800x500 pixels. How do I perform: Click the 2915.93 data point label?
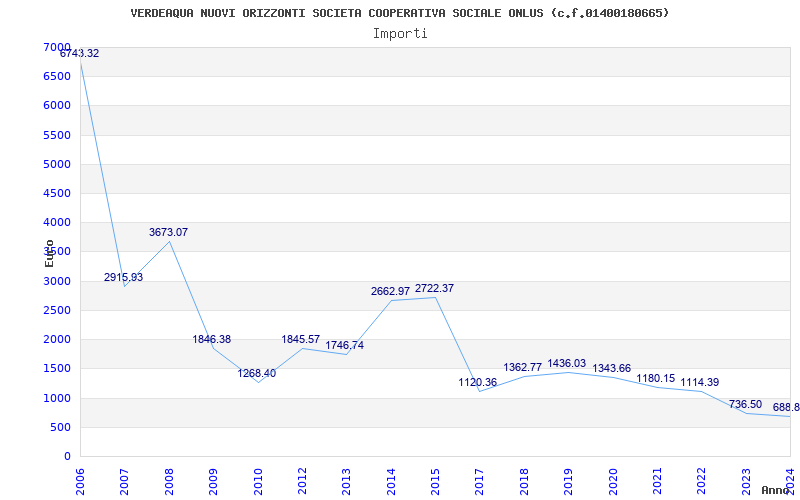[x=123, y=278]
